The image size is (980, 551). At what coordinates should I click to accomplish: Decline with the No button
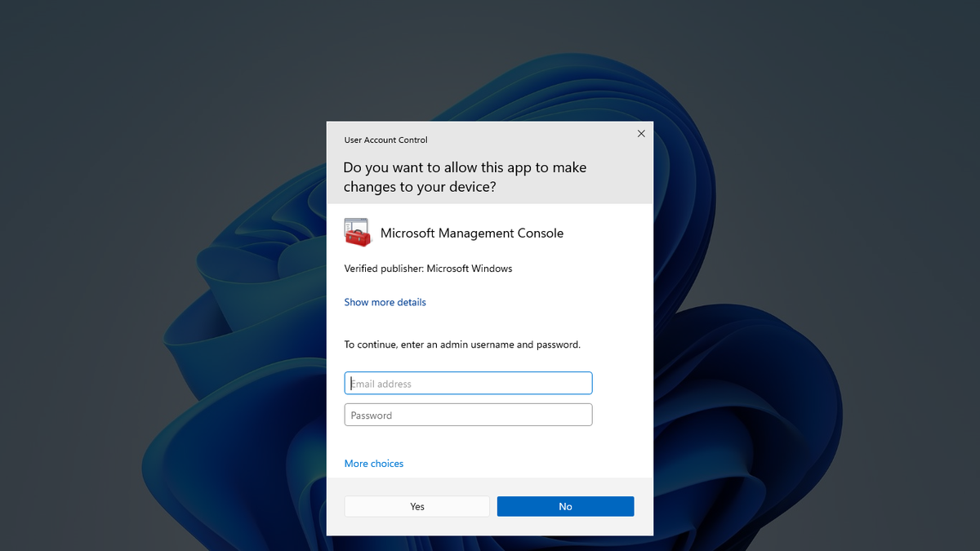[565, 506]
